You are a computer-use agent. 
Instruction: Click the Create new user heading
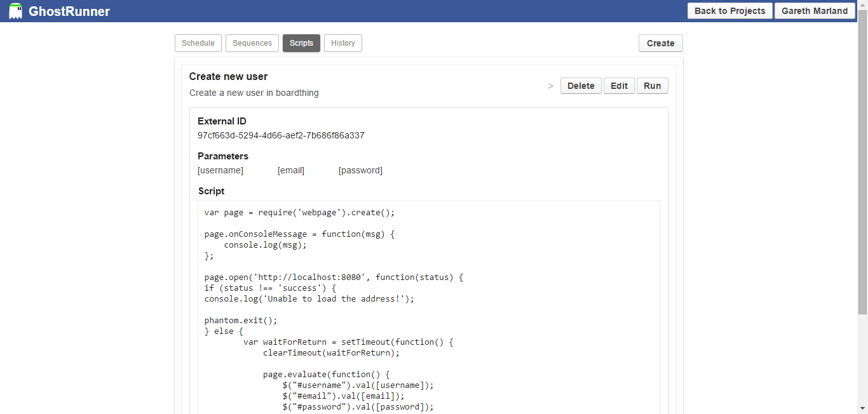click(228, 76)
